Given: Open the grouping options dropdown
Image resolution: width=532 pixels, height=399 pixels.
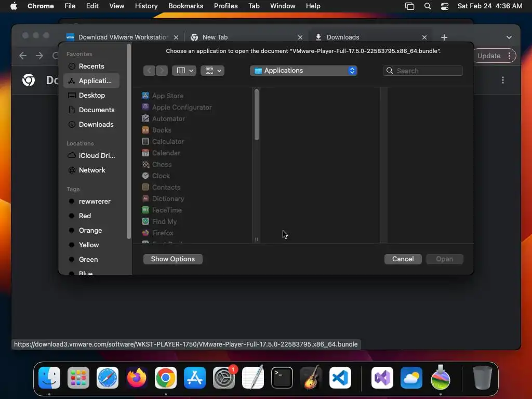Looking at the screenshot, I should pyautogui.click(x=212, y=71).
